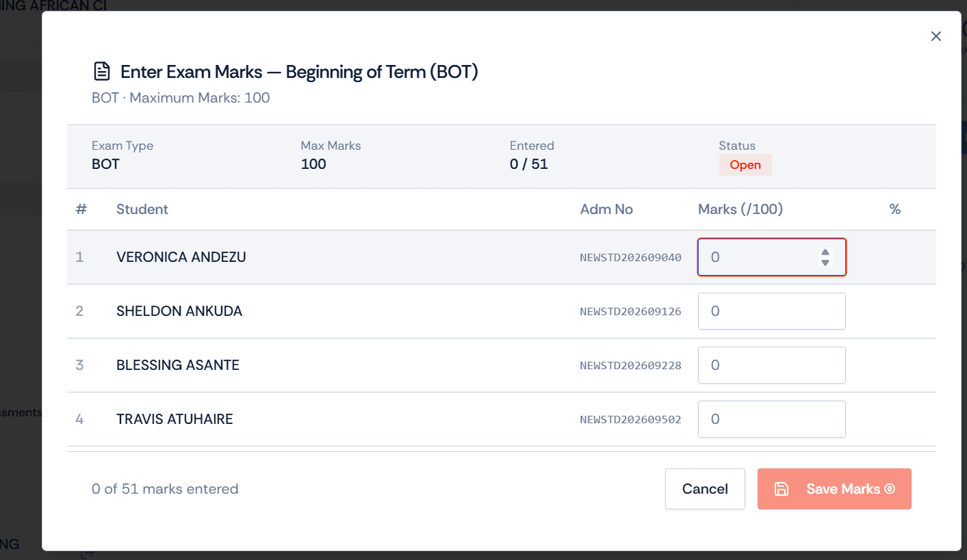This screenshot has height=560, width=967.
Task: Click the Exam Type value BOT
Action: 105,164
